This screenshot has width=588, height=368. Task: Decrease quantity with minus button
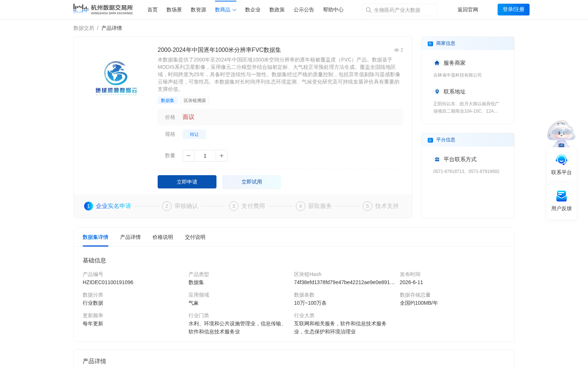pos(189,156)
